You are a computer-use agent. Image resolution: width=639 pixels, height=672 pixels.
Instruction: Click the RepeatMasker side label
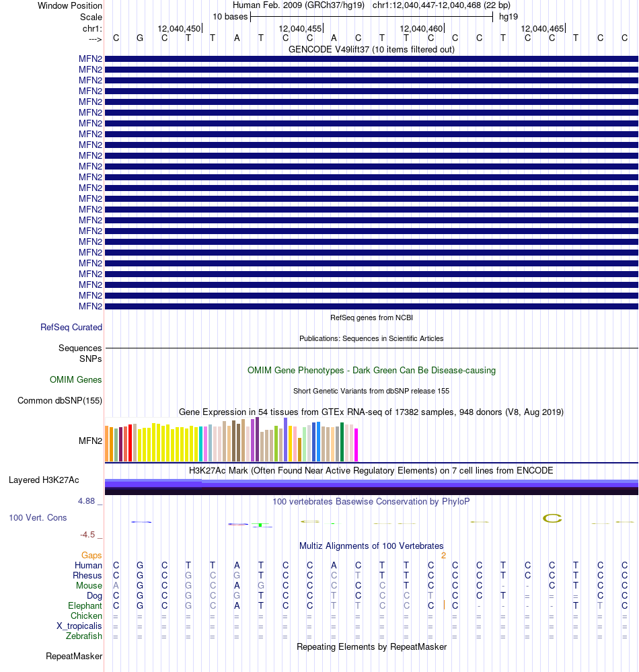click(74, 656)
